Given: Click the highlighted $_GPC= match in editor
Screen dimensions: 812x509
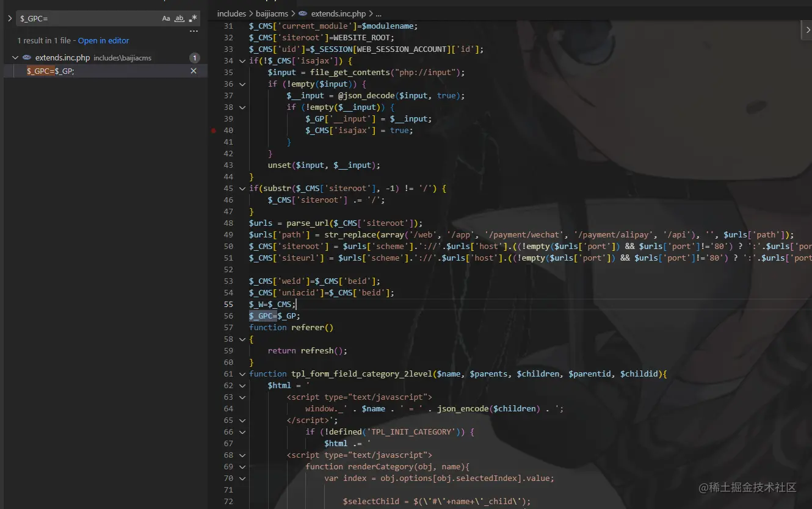Looking at the screenshot, I should 263,316.
